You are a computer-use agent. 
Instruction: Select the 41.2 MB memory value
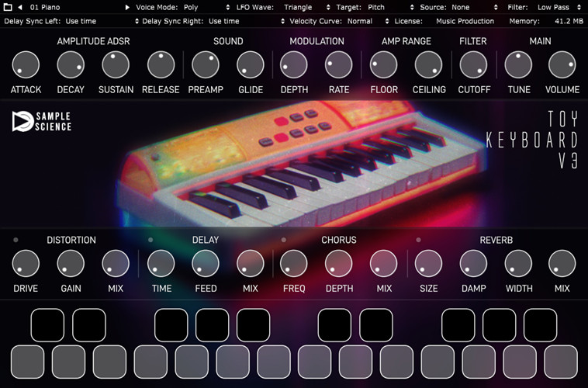569,21
